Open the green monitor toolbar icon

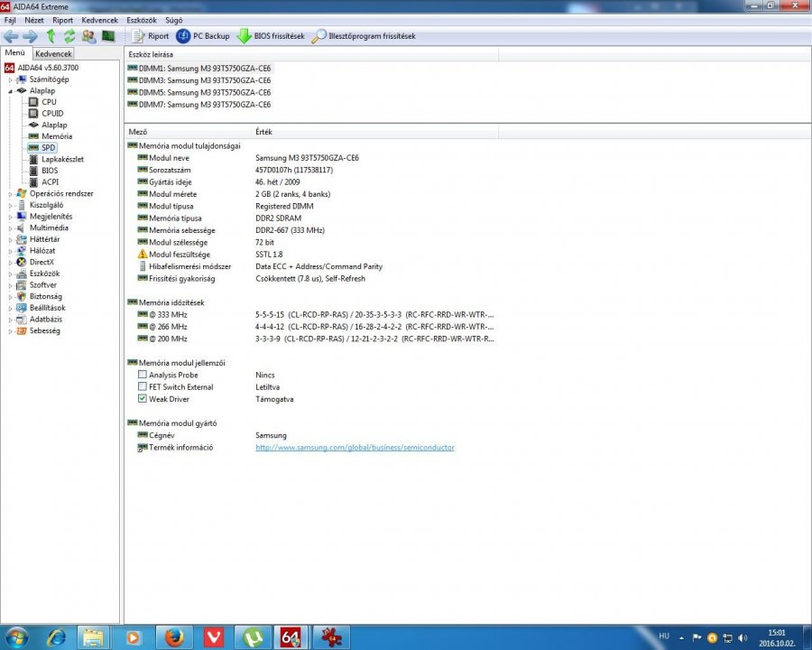point(107,36)
